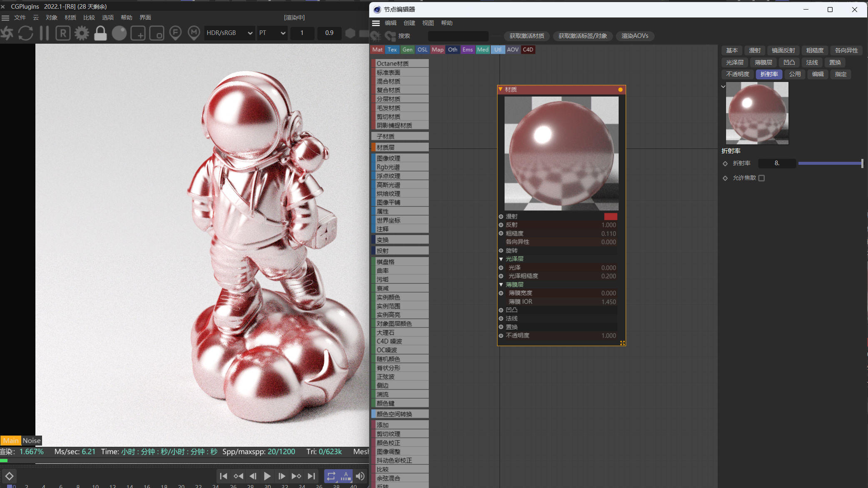The image size is (868, 488).
Task: Toggle the render region R icon
Action: coord(63,33)
